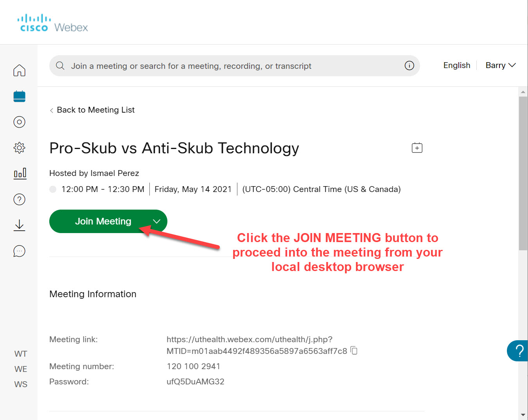
Task: Copy the meeting link with copy icon
Action: coord(354,350)
